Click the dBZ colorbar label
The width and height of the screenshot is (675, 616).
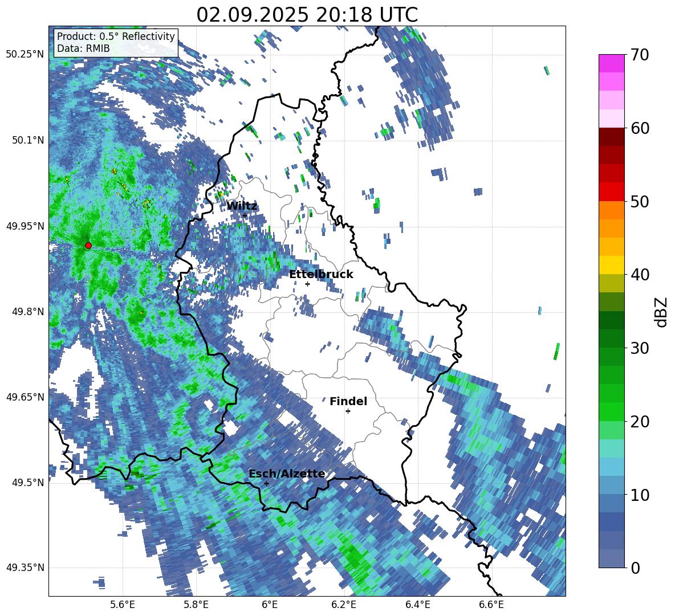(x=662, y=312)
